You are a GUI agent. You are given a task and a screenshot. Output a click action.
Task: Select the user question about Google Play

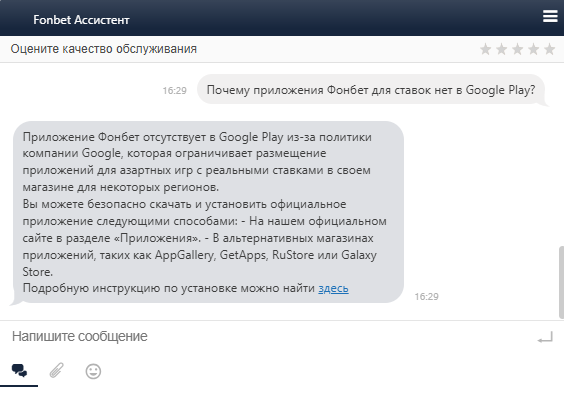[x=371, y=90]
